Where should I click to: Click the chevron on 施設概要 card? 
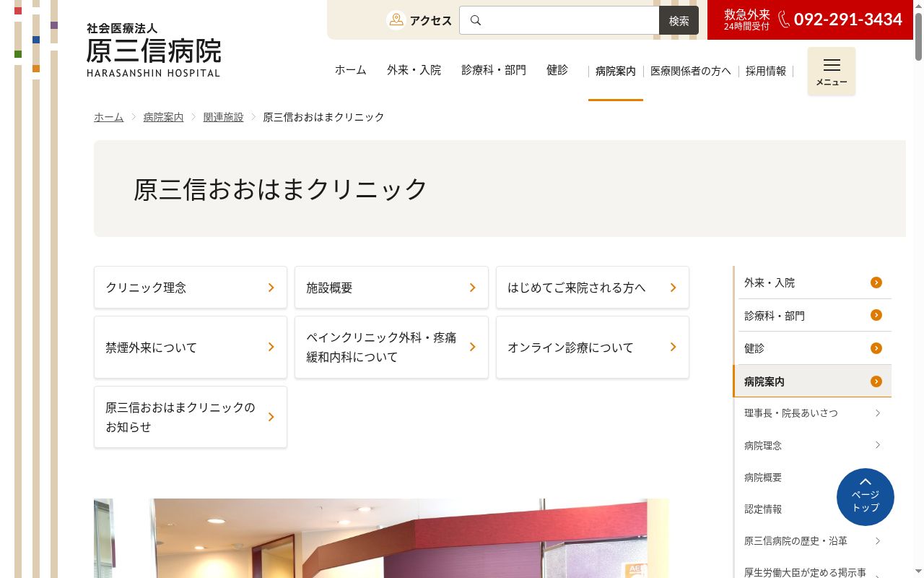[x=473, y=288]
